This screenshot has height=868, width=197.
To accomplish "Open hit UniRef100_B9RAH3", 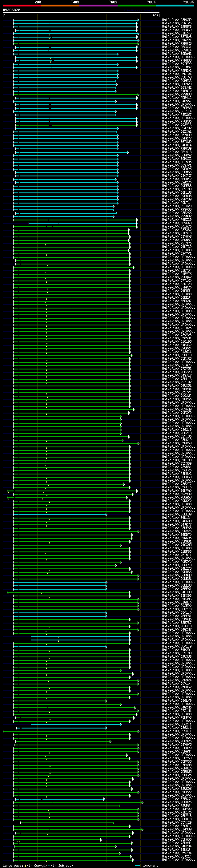I will (177, 54).
